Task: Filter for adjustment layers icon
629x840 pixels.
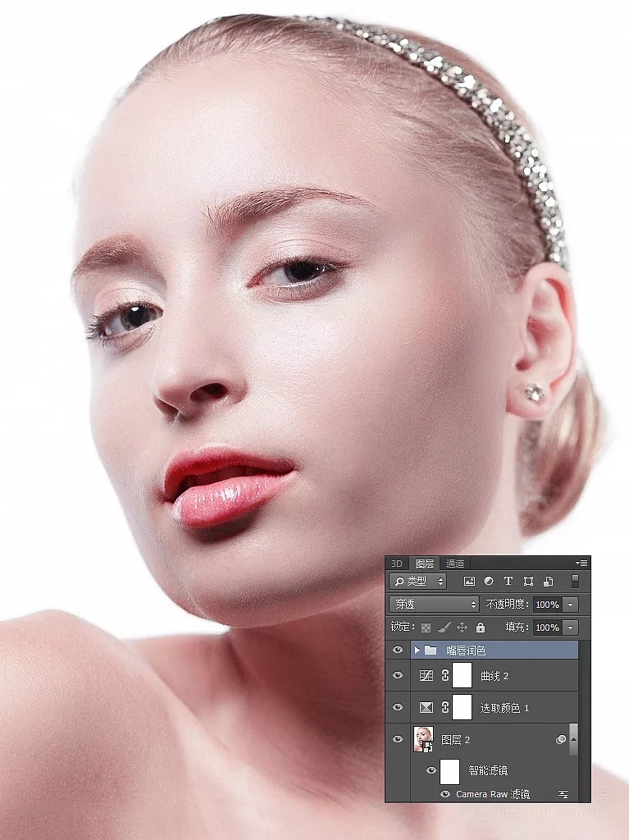Action: [489, 582]
